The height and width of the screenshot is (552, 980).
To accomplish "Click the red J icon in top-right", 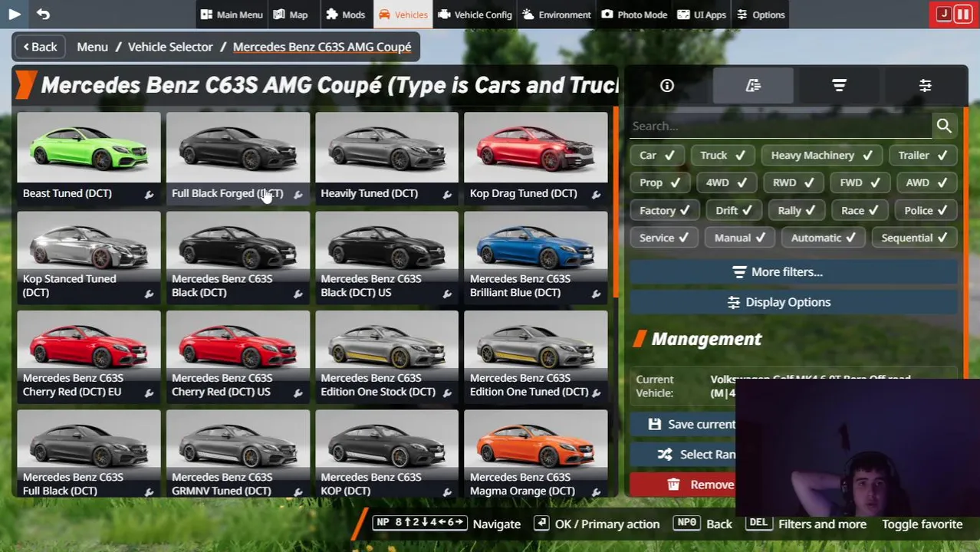I will [944, 14].
